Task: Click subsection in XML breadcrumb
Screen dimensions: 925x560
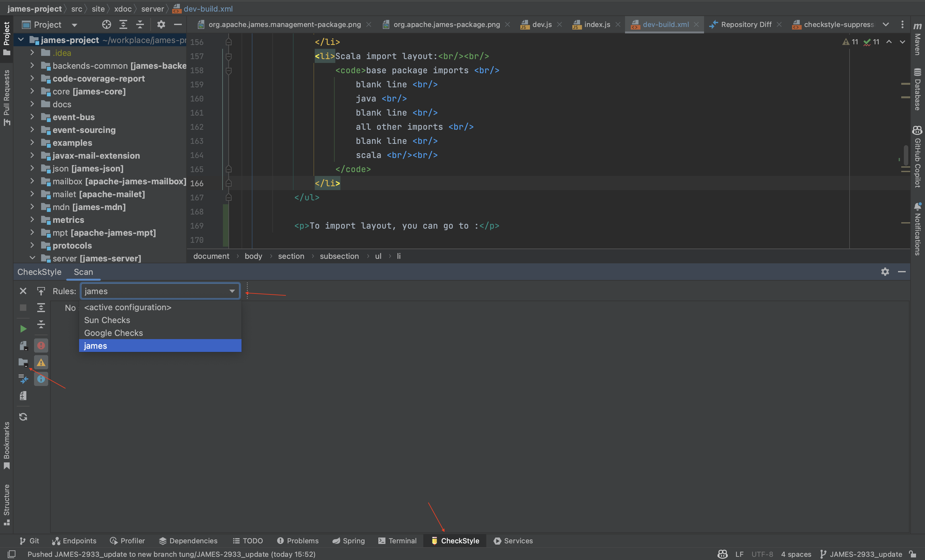Action: (339, 256)
